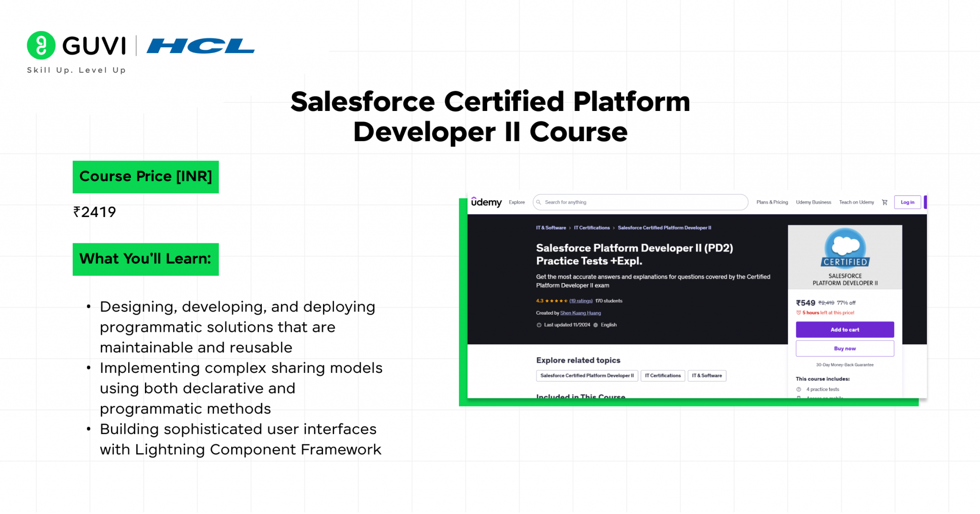Click the Add to cart button
The image size is (980, 514).
click(x=845, y=329)
